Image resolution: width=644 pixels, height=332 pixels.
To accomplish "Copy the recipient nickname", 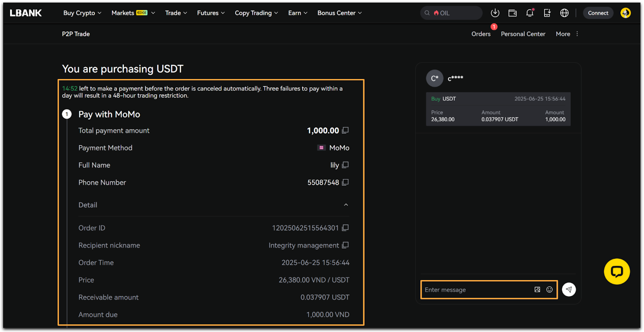I will click(x=345, y=245).
